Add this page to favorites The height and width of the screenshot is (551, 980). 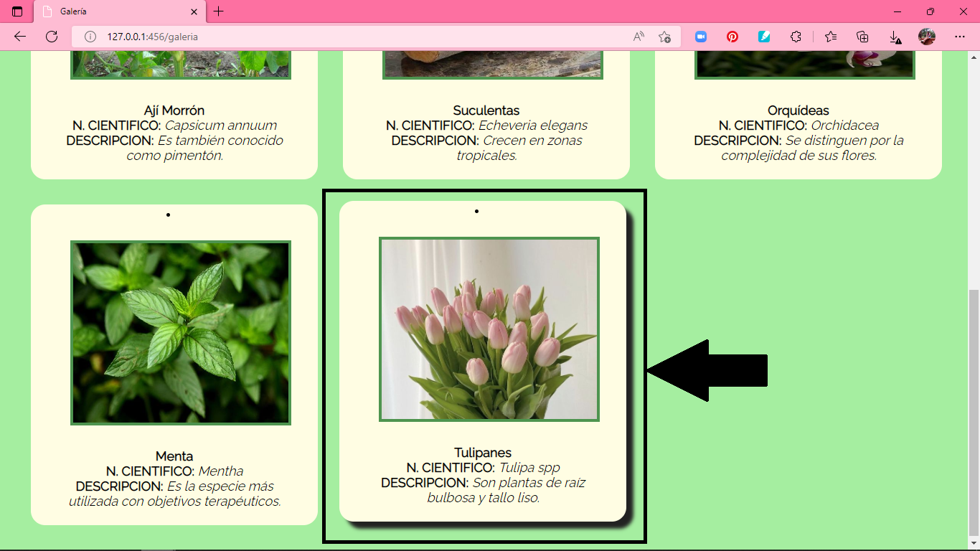coord(664,36)
